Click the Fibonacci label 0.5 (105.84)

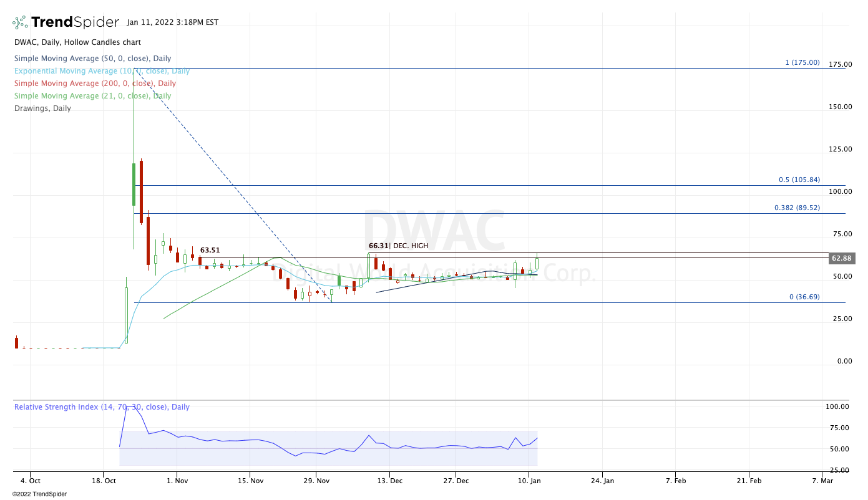point(799,180)
